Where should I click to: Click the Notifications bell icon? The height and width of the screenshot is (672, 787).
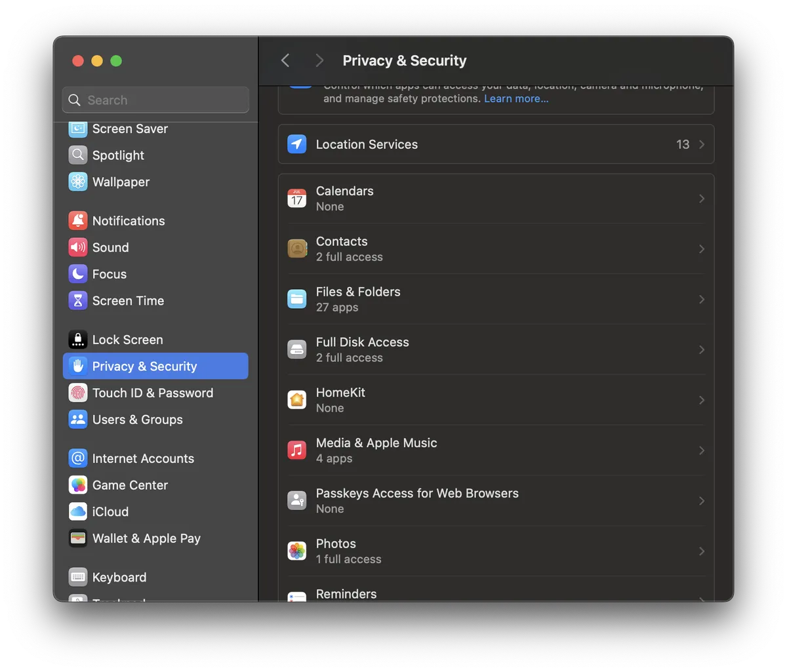point(78,221)
